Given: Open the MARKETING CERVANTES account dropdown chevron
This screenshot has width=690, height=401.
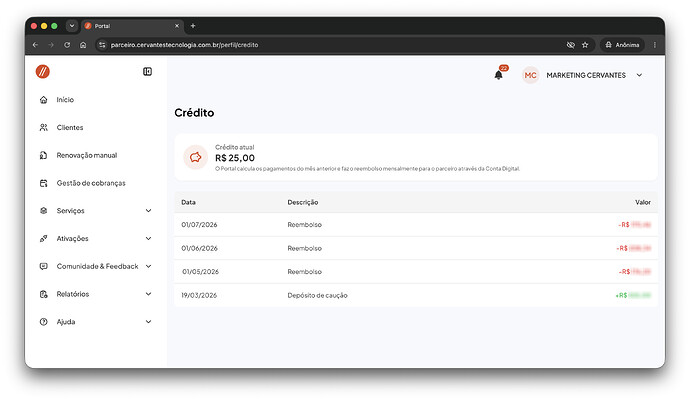Looking at the screenshot, I should (639, 75).
